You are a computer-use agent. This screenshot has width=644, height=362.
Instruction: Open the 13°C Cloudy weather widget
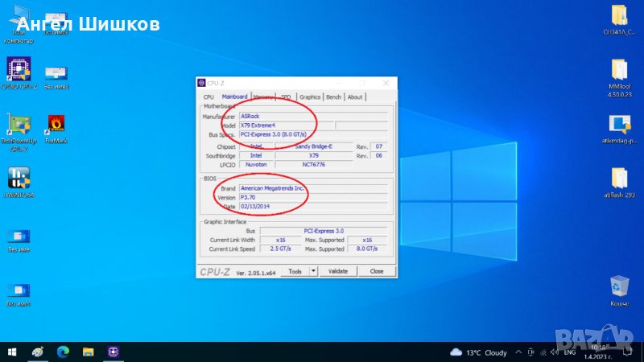click(480, 352)
